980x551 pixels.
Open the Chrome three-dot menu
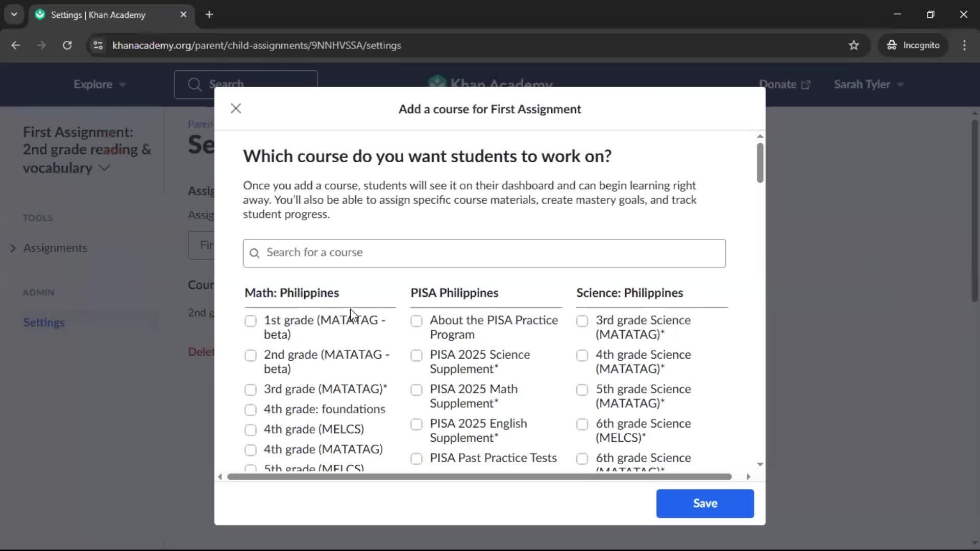point(964,45)
